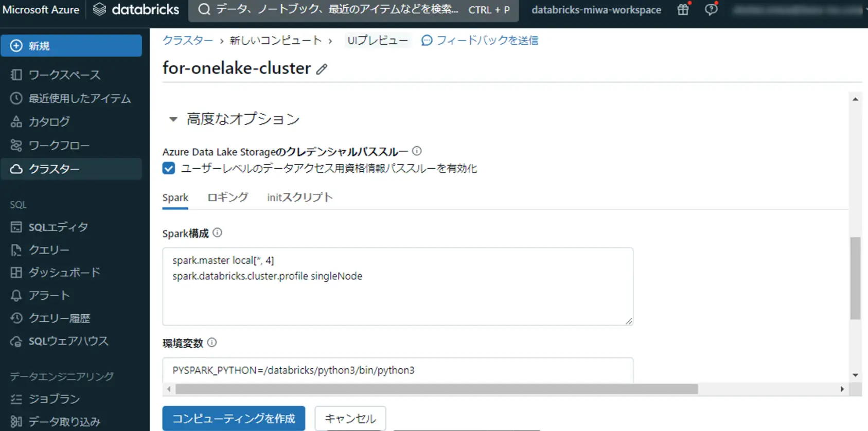Viewport: 868px width, 431px height.
Task: Click info icon beside 環境変数
Action: pos(212,343)
